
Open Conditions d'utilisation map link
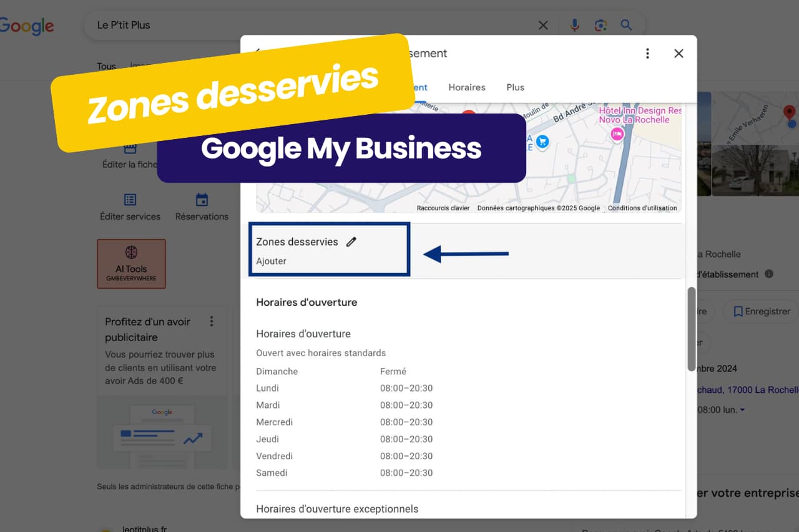click(x=642, y=208)
